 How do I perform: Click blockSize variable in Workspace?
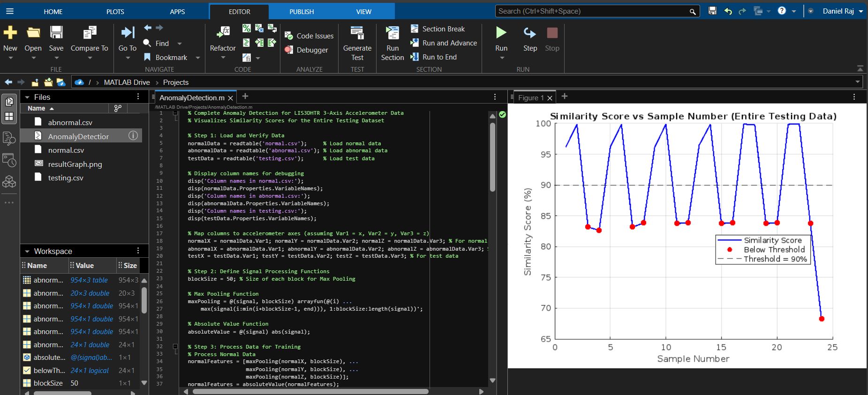[48, 383]
